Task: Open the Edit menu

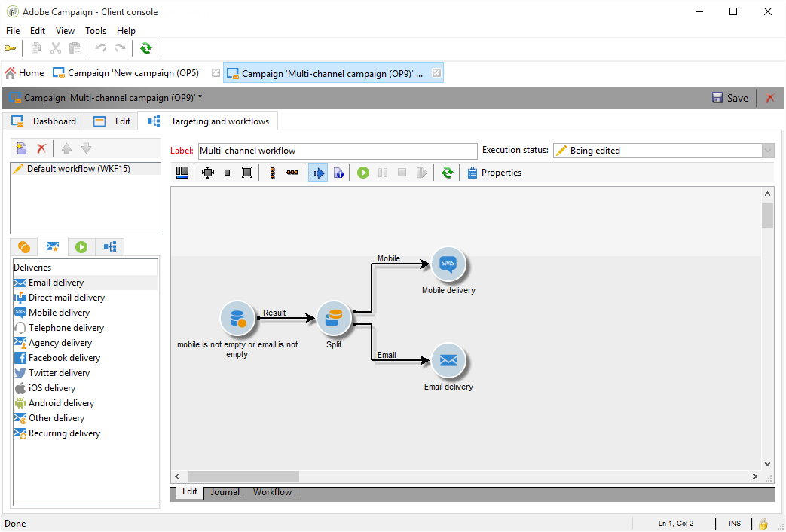Action: 38,31
